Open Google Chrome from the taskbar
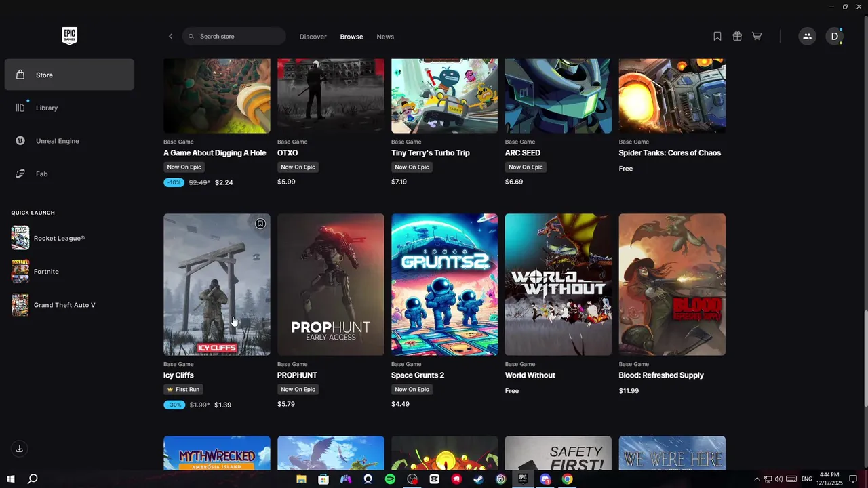Image resolution: width=868 pixels, height=488 pixels. coord(567,479)
